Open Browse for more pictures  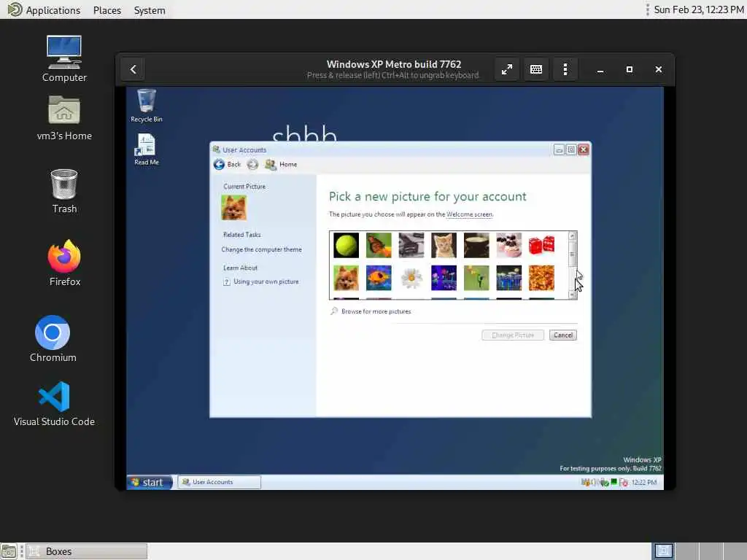click(376, 311)
